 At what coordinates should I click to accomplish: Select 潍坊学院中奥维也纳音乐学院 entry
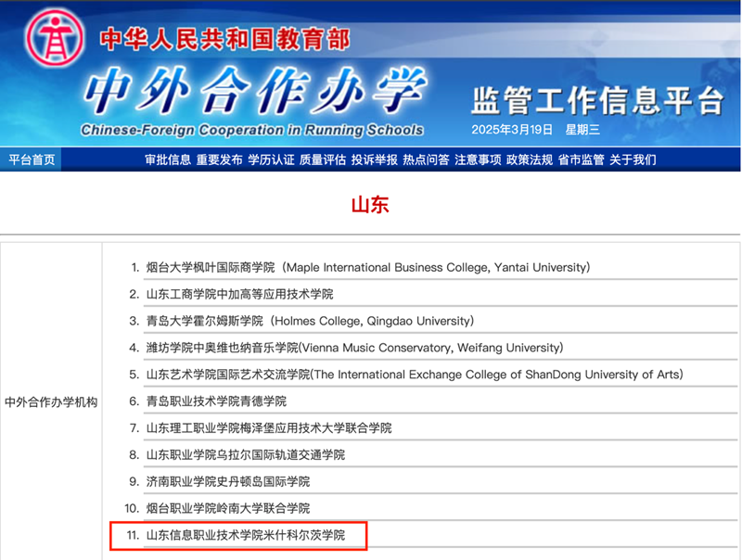[x=354, y=348]
